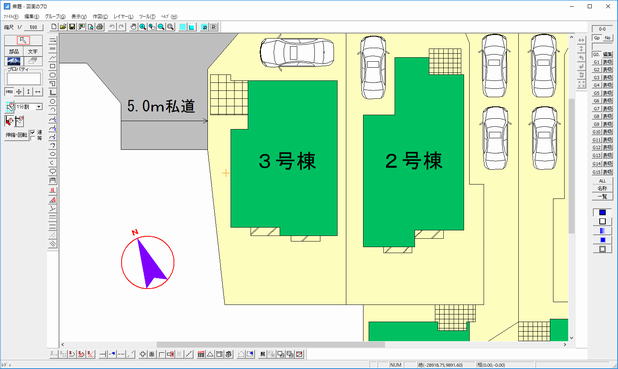The width and height of the screenshot is (618, 369).
Task: Click the horizontal scrollbar left arrow
Action: [63, 345]
